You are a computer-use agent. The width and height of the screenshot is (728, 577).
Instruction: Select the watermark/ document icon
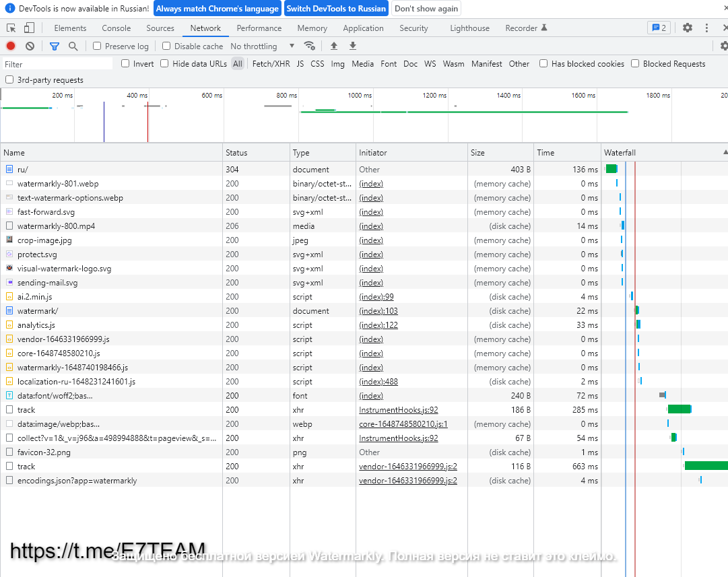point(9,310)
